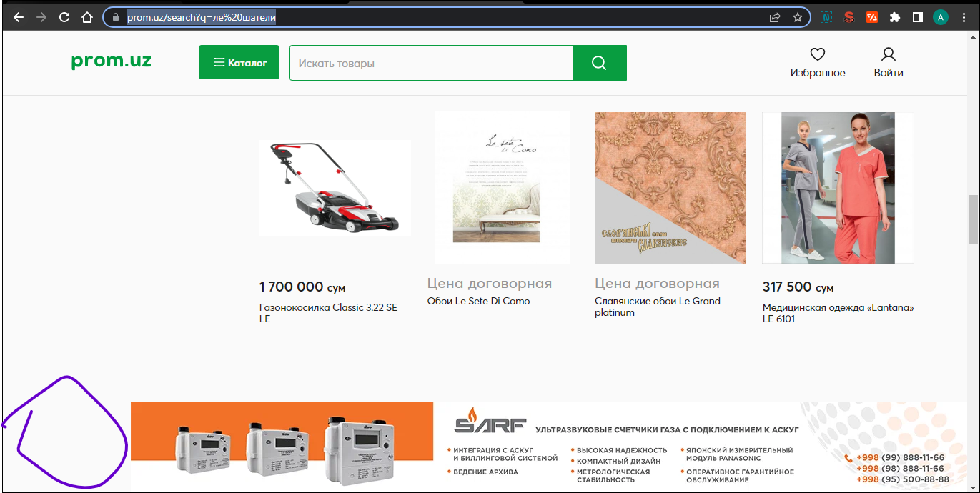Click phone number +998 (95) 500-88-88
This screenshot has height=493, width=980.
903,479
